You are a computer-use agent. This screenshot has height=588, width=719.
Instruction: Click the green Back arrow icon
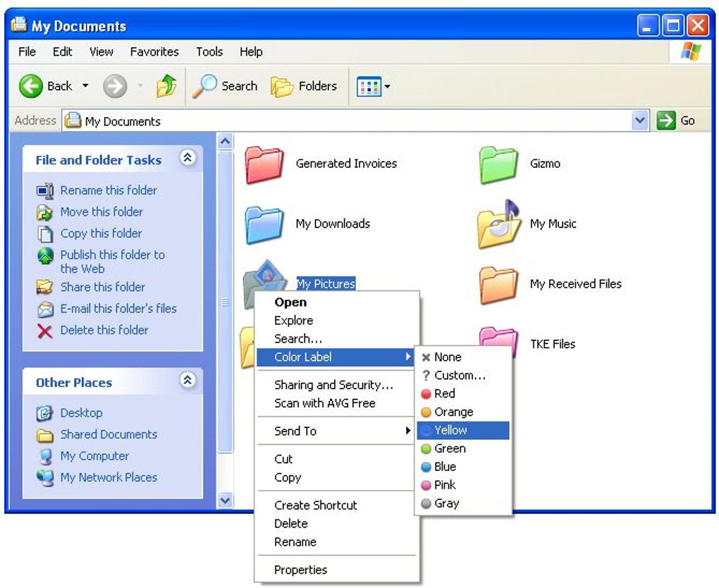(31, 86)
